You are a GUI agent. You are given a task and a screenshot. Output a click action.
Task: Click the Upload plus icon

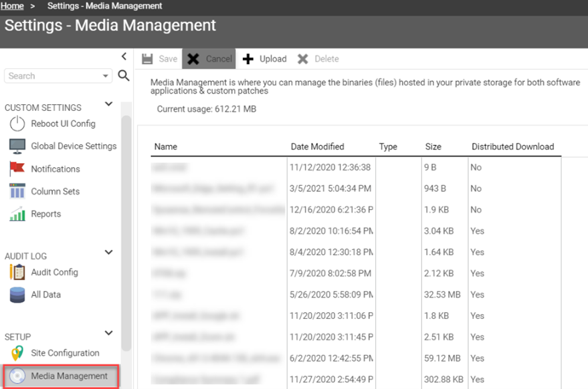tap(248, 59)
